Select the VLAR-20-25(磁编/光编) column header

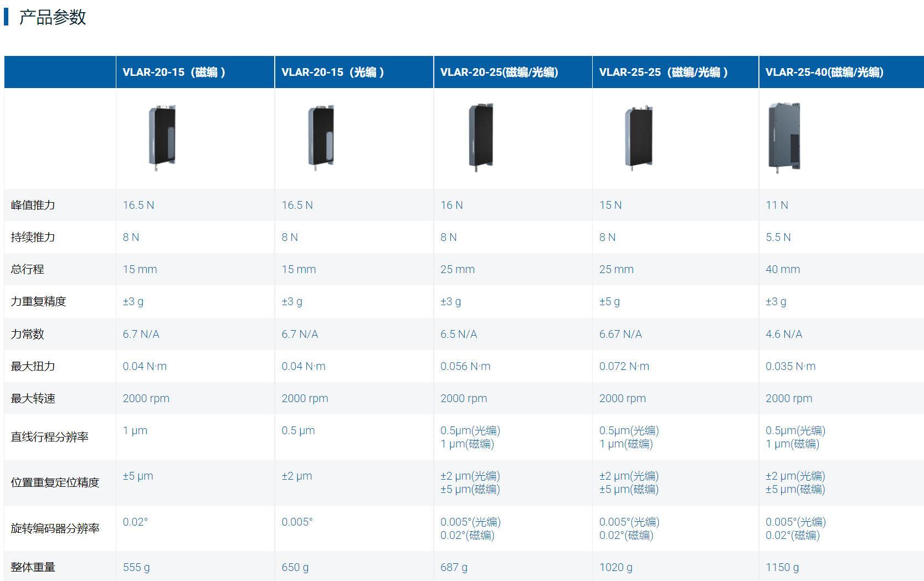pyautogui.click(x=499, y=72)
